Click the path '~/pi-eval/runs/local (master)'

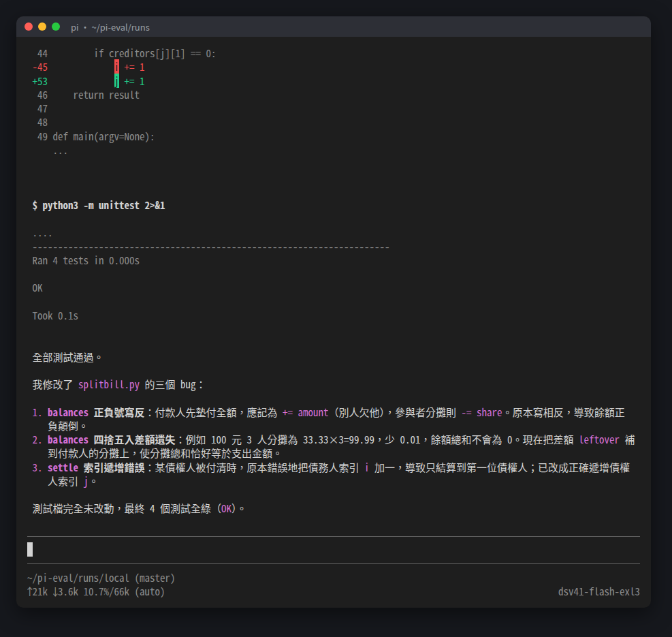tap(101, 578)
